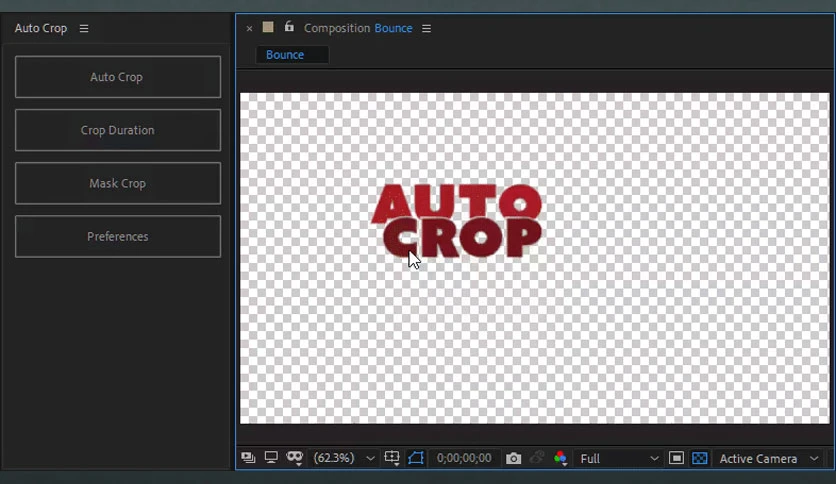Click the current time 0;00;00;00
836x484 pixels.
464,458
